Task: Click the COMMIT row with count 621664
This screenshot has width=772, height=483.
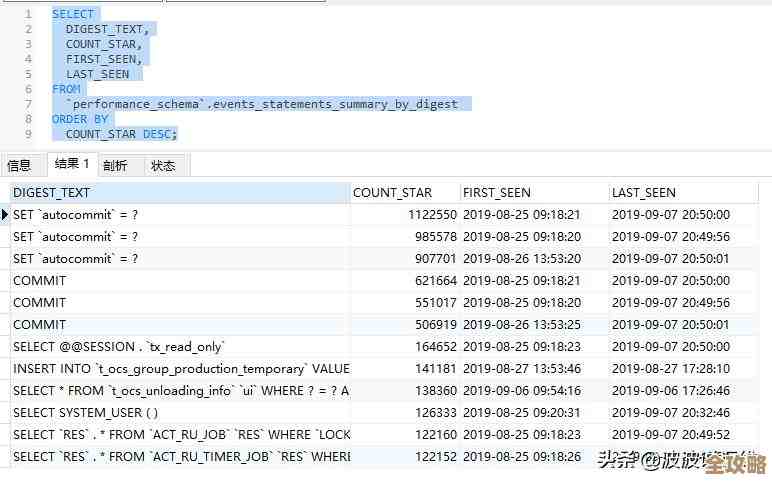Action: pyautogui.click(x=39, y=281)
